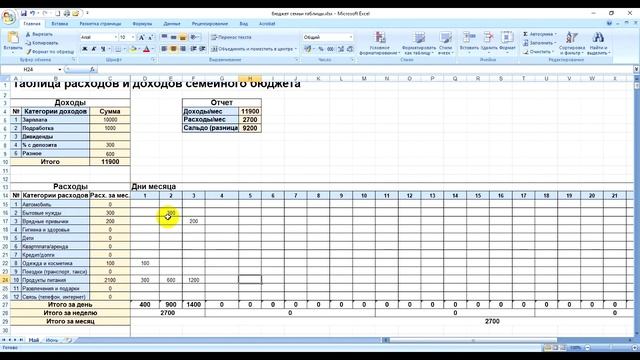Toggle underline Ч formatting

click(x=103, y=49)
